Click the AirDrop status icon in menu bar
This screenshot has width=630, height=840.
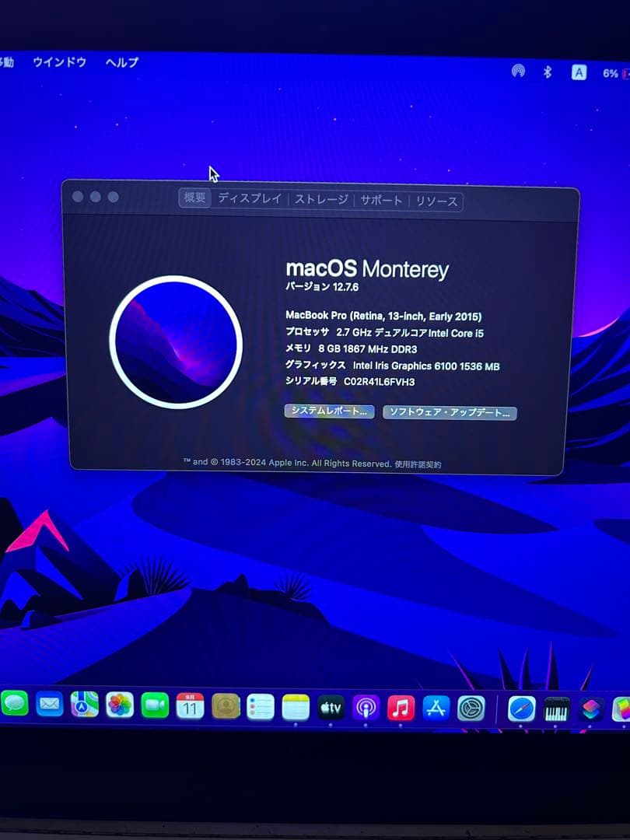[x=518, y=71]
